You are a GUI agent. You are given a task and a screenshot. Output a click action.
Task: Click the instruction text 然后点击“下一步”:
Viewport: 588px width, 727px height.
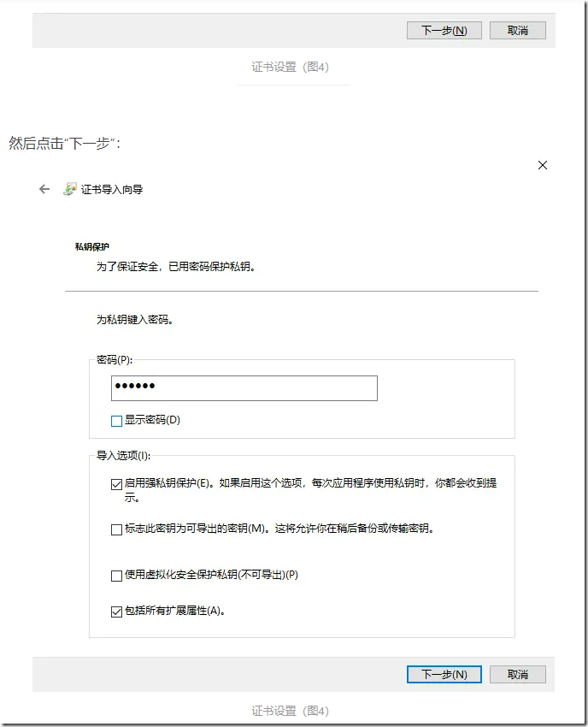pos(65,143)
